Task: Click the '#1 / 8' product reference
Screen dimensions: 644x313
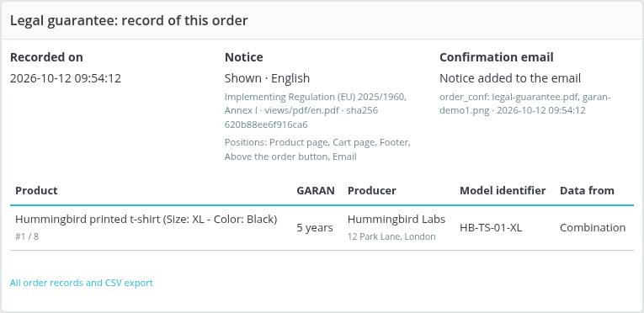Action: coord(27,236)
